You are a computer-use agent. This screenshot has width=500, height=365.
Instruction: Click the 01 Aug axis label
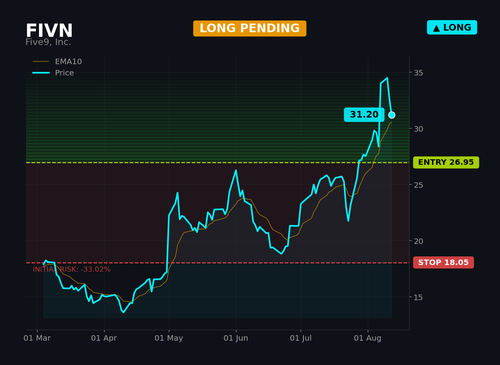click(x=367, y=338)
